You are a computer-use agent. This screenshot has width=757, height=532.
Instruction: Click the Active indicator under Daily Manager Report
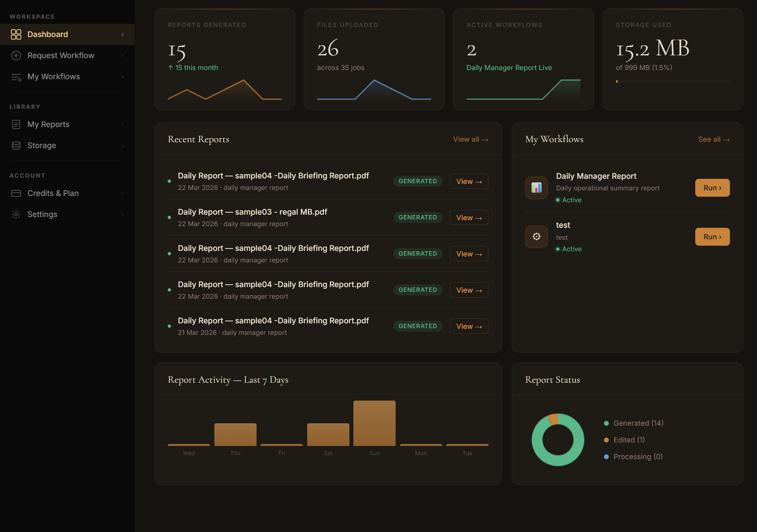pyautogui.click(x=569, y=200)
